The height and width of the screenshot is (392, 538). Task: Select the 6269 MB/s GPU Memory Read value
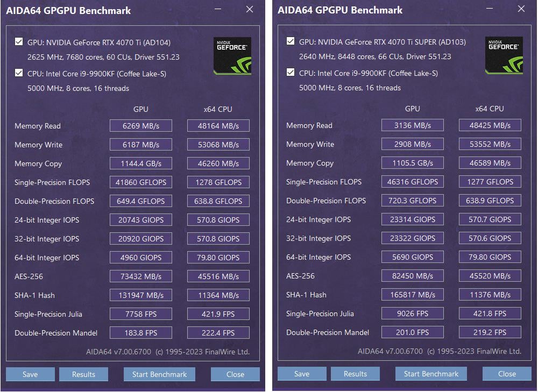click(x=140, y=125)
